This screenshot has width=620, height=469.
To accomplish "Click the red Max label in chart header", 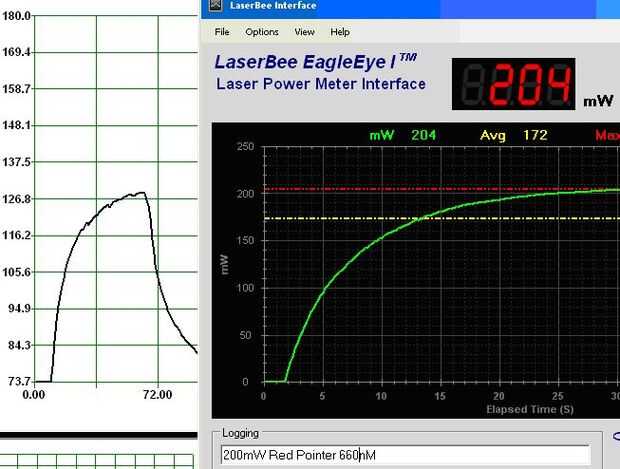I will point(607,136).
